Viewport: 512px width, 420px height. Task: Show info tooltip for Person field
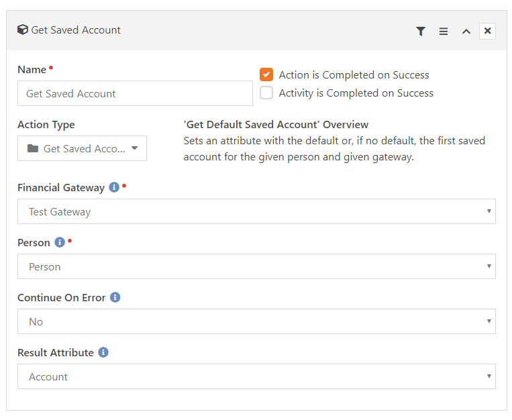(60, 242)
